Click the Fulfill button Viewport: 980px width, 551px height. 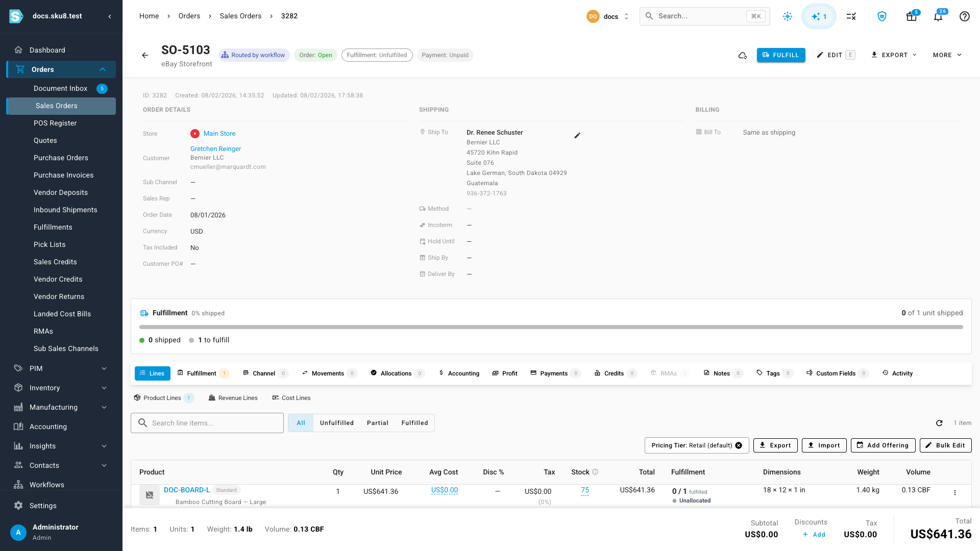pyautogui.click(x=781, y=55)
